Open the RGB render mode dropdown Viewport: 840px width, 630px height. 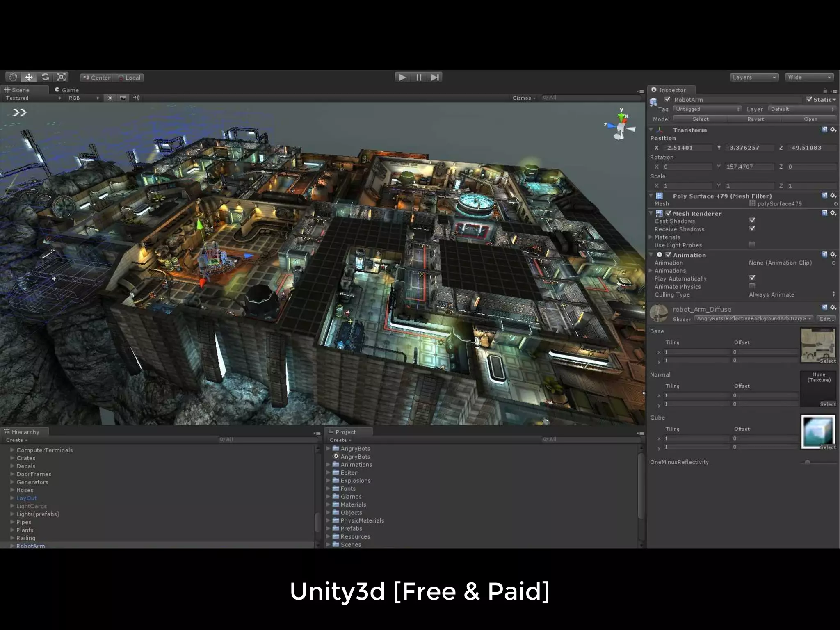click(x=84, y=98)
